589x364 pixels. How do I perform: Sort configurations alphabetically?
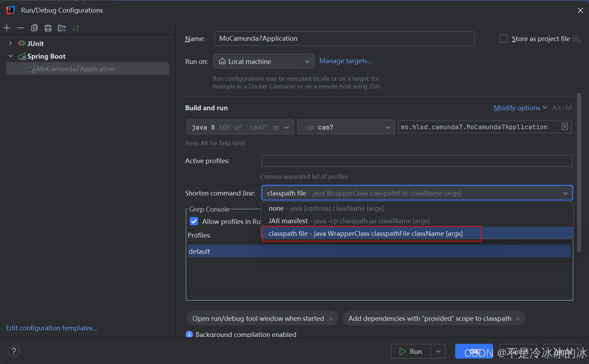pos(76,28)
